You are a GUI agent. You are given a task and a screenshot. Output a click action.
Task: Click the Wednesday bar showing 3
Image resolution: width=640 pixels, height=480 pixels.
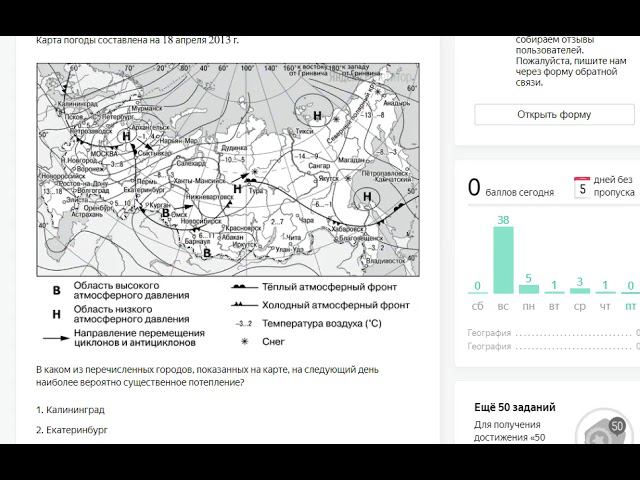pos(580,291)
